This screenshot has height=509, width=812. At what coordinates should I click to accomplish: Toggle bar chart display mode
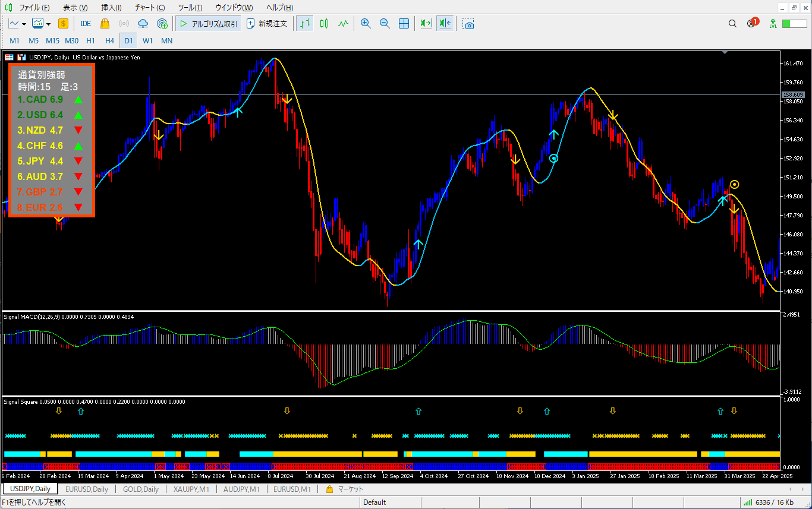305,24
